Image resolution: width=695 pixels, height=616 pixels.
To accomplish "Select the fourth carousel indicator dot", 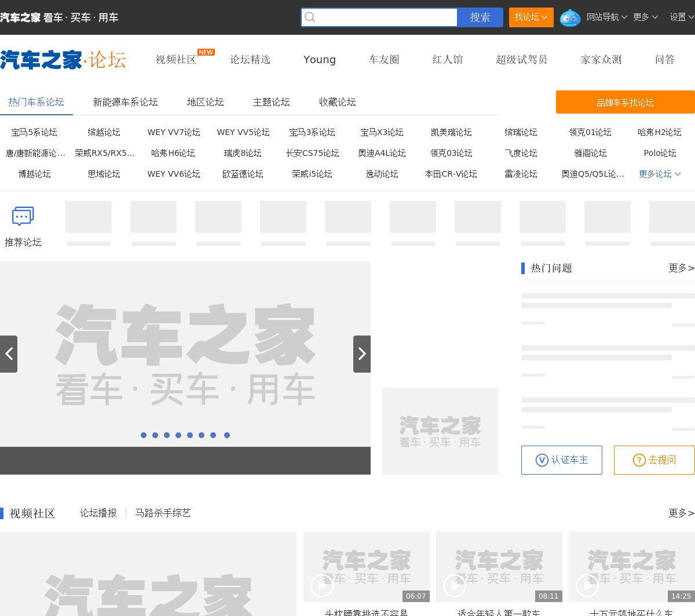I will [x=178, y=435].
